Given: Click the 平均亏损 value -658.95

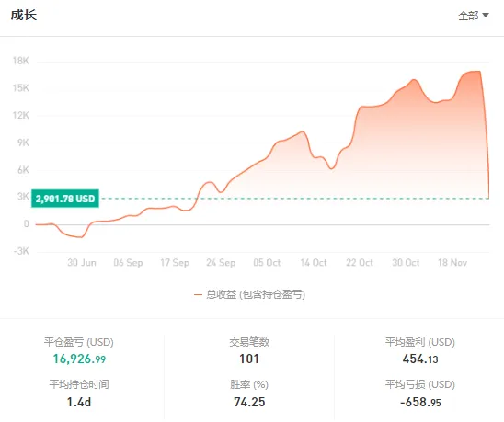Looking at the screenshot, I should tap(420, 402).
